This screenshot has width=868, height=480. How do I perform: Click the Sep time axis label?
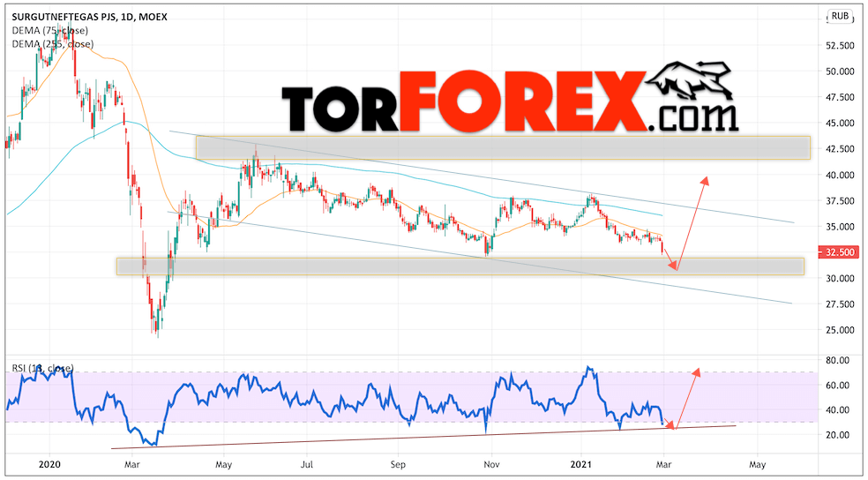pyautogui.click(x=396, y=465)
